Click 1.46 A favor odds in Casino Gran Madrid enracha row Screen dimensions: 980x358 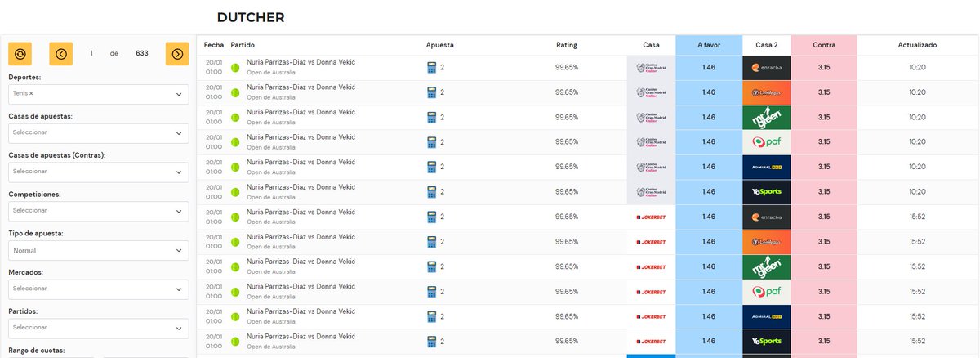click(x=709, y=68)
